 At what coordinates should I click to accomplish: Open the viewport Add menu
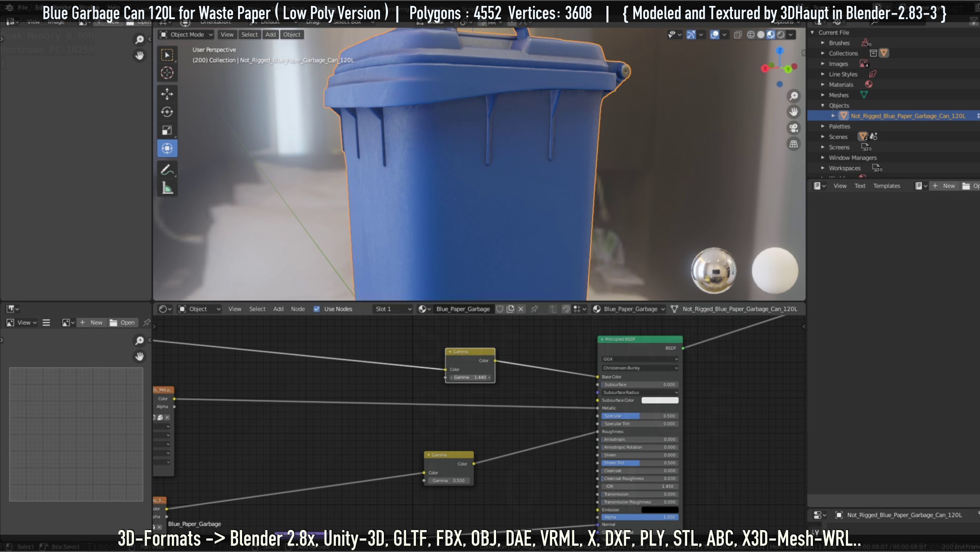click(x=270, y=35)
